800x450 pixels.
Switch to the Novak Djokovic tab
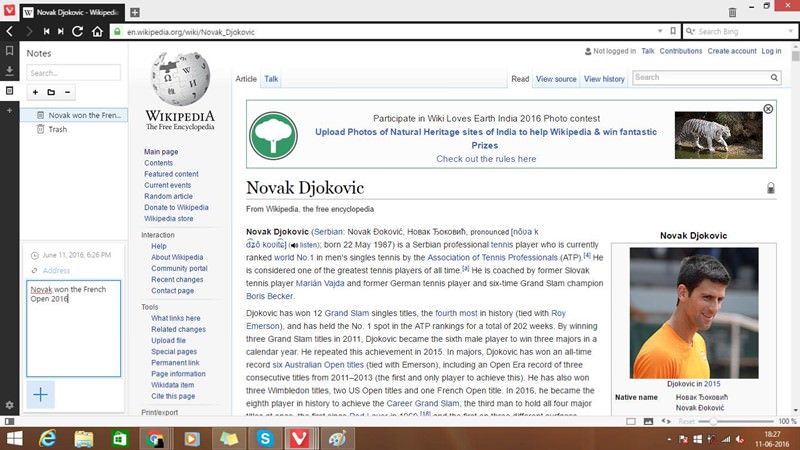pyautogui.click(x=72, y=12)
